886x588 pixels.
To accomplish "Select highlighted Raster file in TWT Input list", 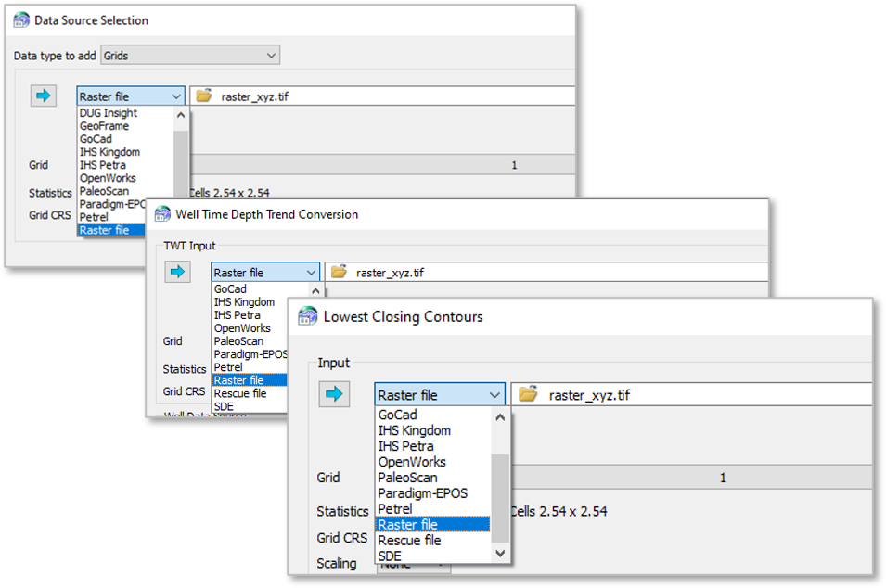I will click(x=250, y=379).
